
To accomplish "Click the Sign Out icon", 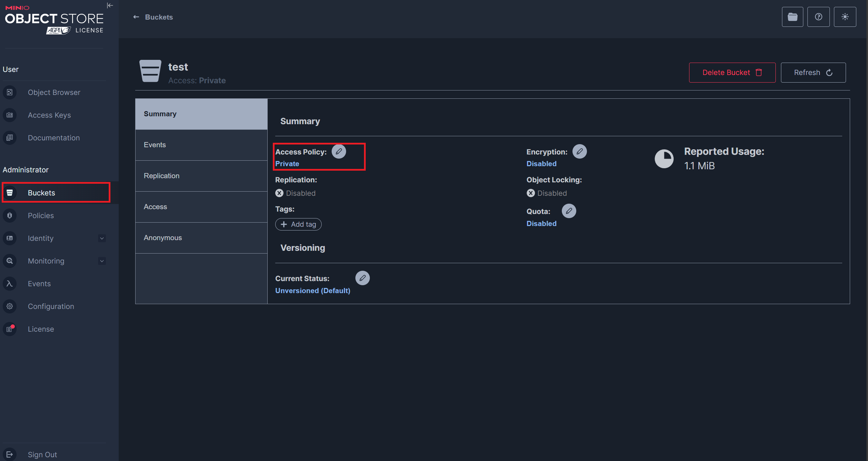I will coord(10,454).
